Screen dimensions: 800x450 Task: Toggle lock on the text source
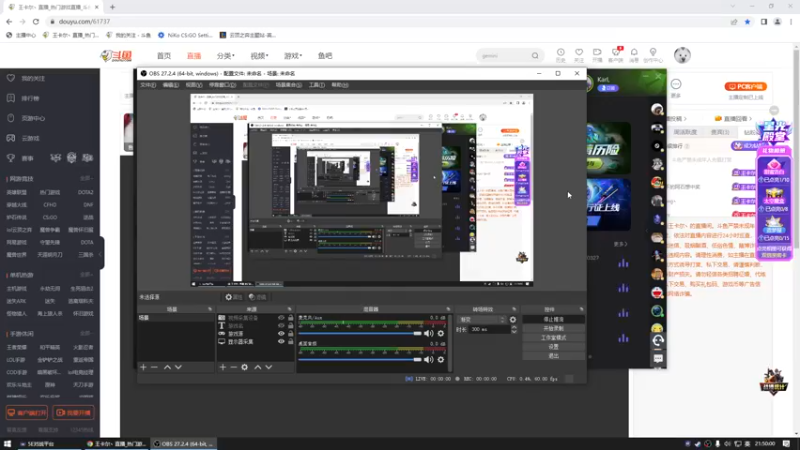pyautogui.click(x=291, y=326)
